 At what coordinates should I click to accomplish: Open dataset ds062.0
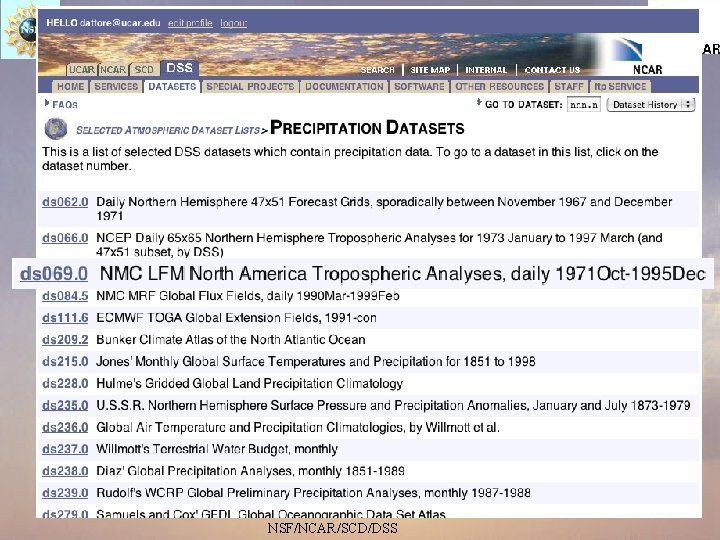point(65,202)
